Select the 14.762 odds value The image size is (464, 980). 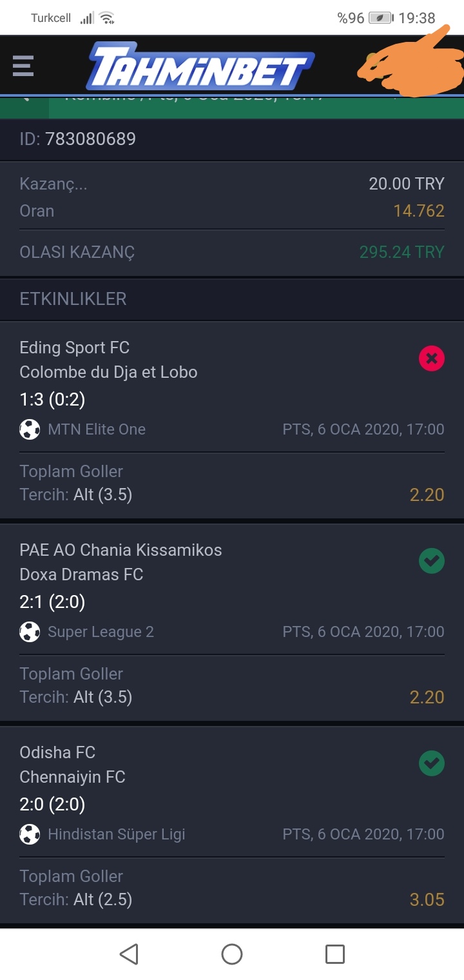(x=419, y=211)
